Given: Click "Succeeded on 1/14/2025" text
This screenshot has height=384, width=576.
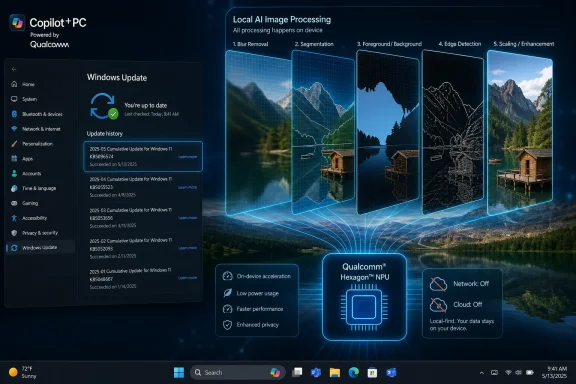Looking at the screenshot, I should coord(113,286).
